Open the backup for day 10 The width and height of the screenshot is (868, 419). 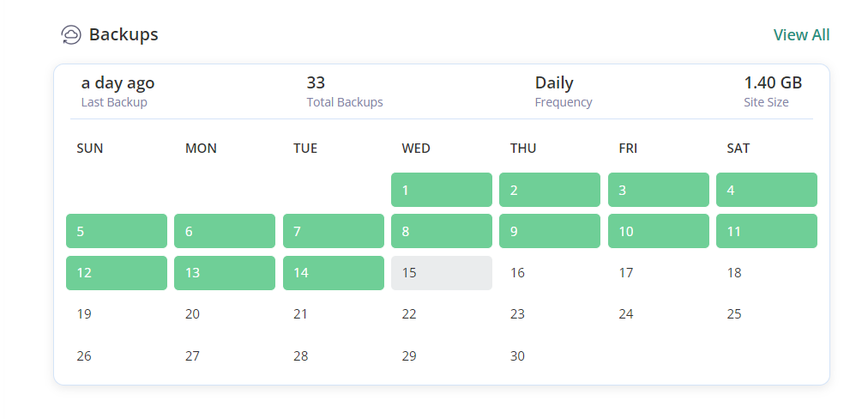658,231
